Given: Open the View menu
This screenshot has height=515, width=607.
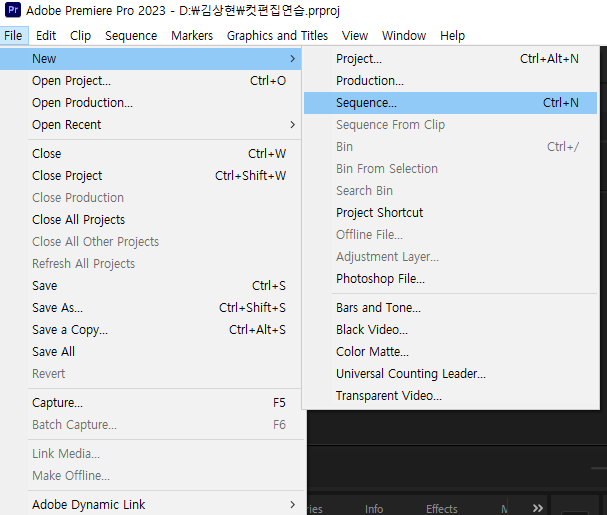Looking at the screenshot, I should [355, 36].
